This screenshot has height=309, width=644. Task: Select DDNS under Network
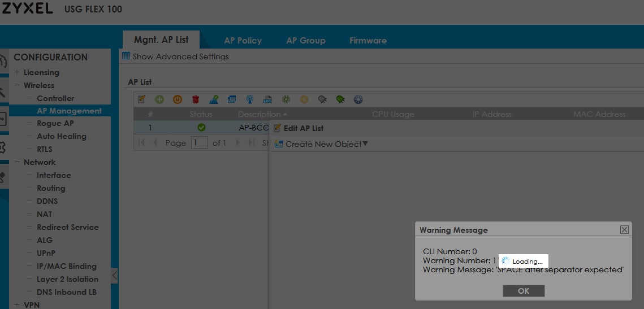(47, 202)
